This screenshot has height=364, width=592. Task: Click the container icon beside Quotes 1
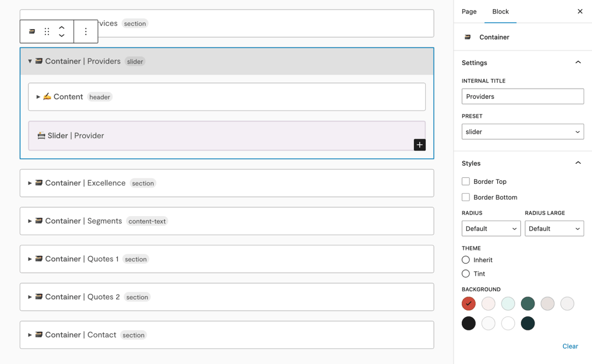[39, 259]
